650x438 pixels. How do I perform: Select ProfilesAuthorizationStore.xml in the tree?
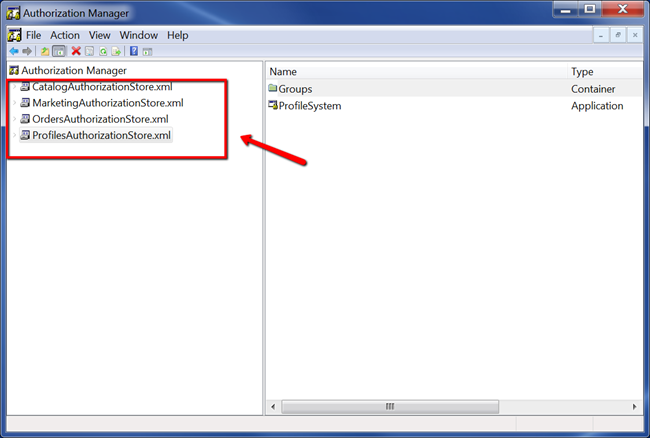(101, 135)
